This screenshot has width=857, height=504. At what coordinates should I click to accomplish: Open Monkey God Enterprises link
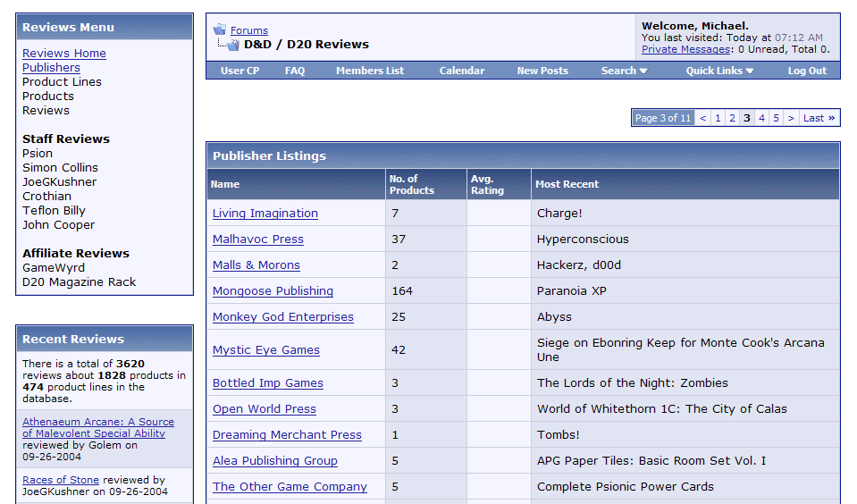[x=283, y=317]
